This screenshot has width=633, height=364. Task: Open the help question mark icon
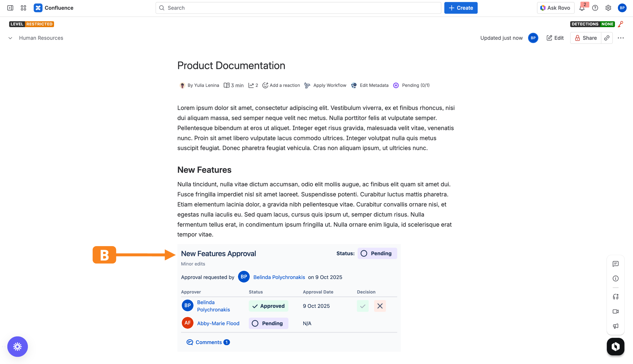(x=595, y=8)
